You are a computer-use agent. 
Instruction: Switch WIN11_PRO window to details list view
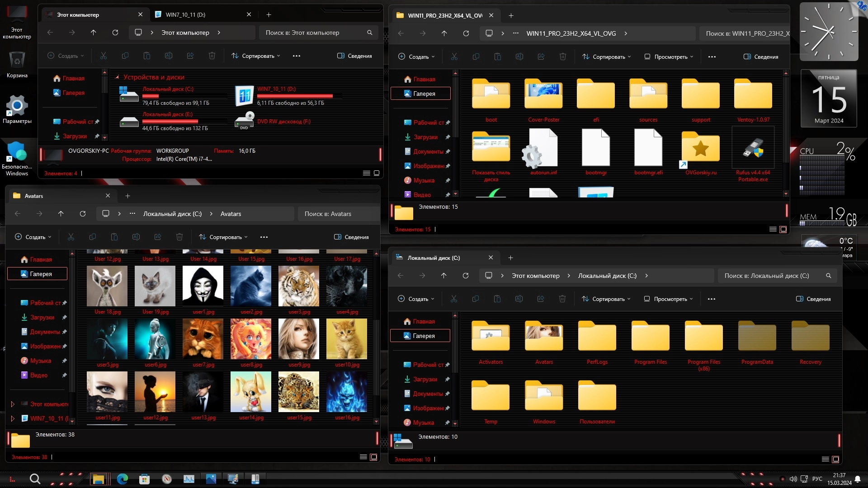coord(773,230)
